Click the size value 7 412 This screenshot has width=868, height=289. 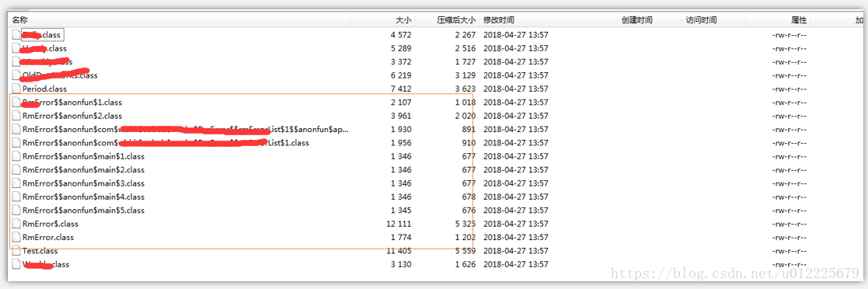pyautogui.click(x=401, y=89)
